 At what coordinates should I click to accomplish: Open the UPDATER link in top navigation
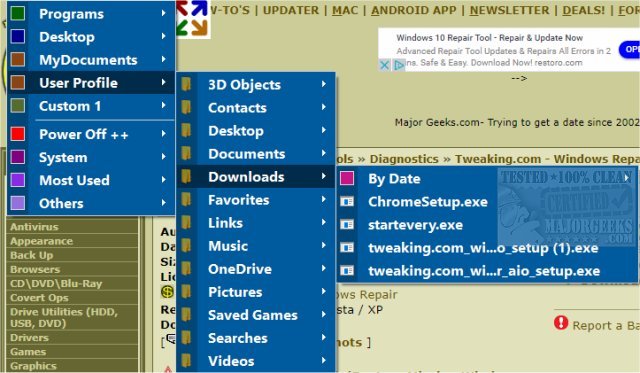291,10
